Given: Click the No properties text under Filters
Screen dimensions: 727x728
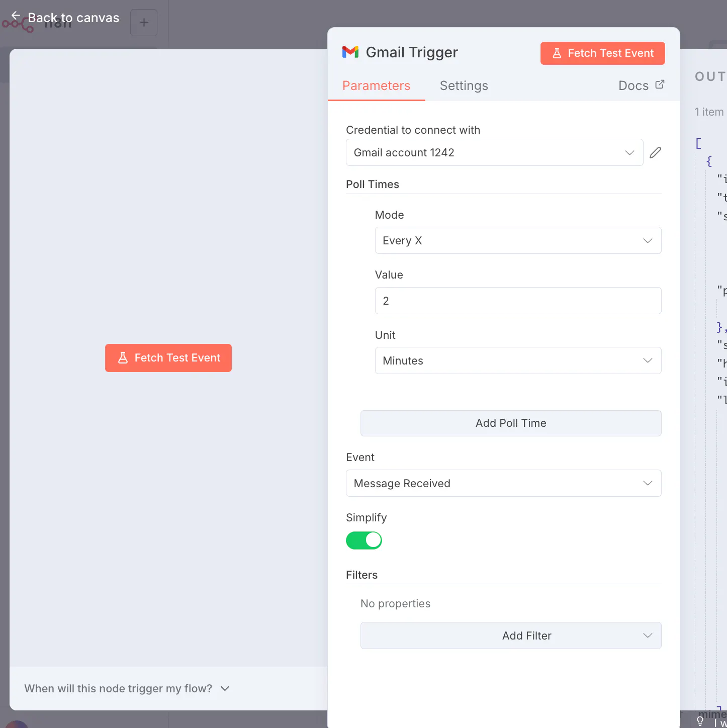Looking at the screenshot, I should (x=395, y=603).
